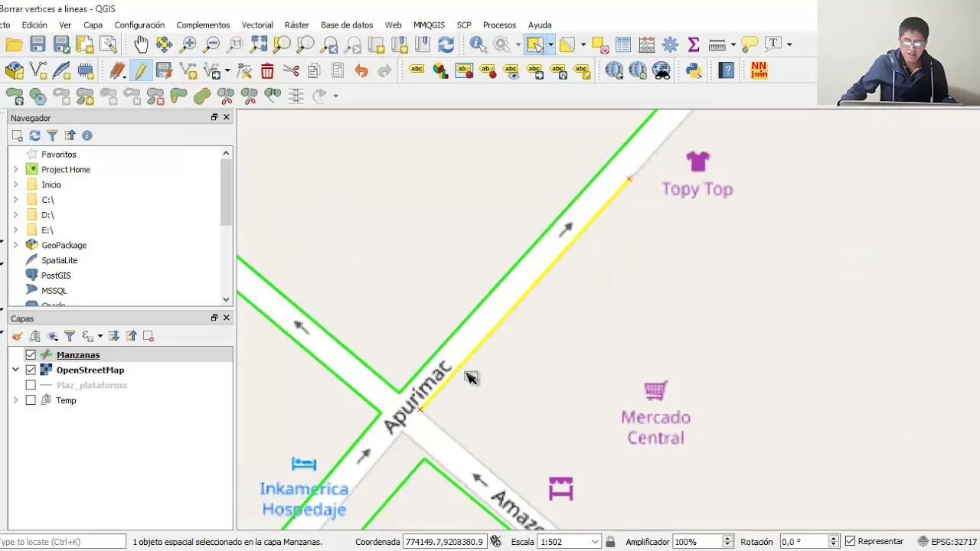This screenshot has width=980, height=551.
Task: Toggle the Representar render checkbox
Action: pyautogui.click(x=850, y=542)
